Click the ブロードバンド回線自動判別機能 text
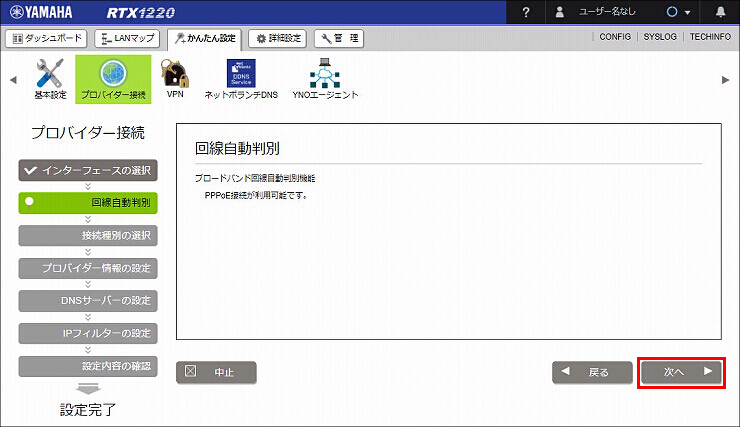 point(255,178)
